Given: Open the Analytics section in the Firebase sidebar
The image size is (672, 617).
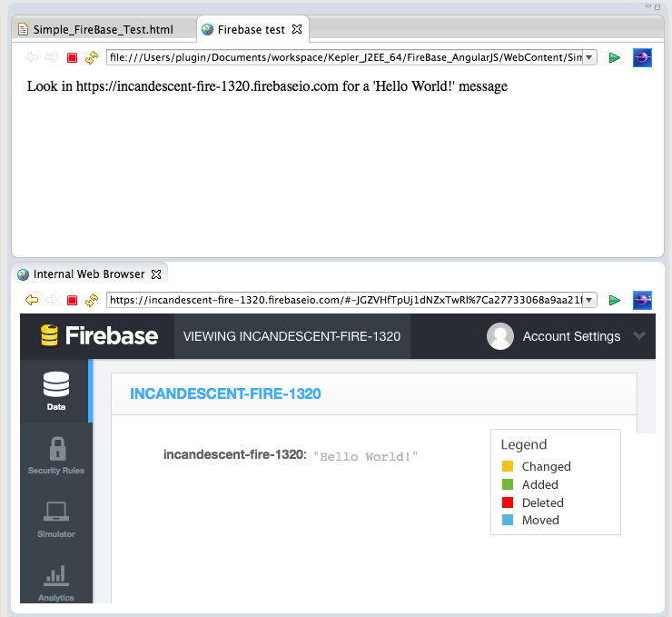Looking at the screenshot, I should click(x=56, y=582).
